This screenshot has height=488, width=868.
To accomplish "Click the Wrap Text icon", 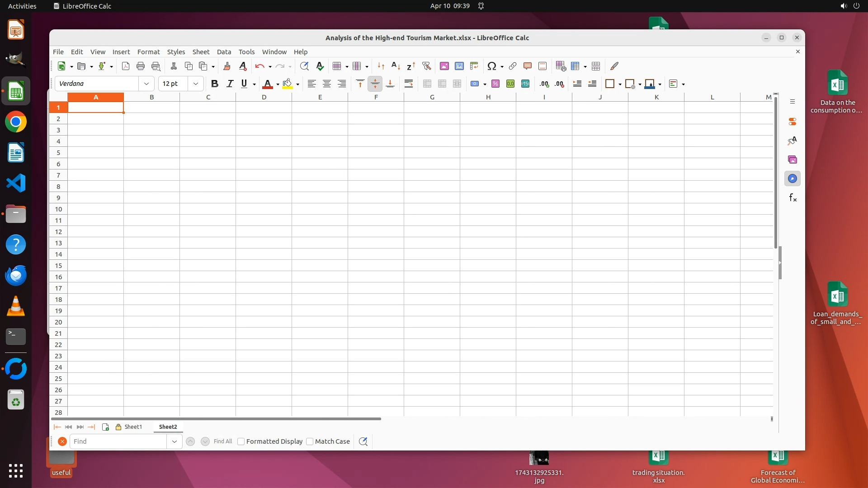I will pyautogui.click(x=408, y=84).
